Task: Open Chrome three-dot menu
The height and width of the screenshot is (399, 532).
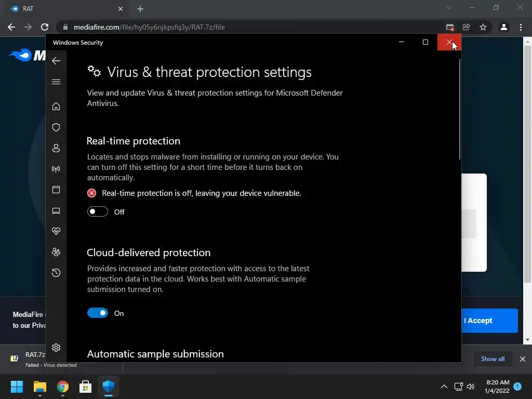Action: (x=521, y=27)
